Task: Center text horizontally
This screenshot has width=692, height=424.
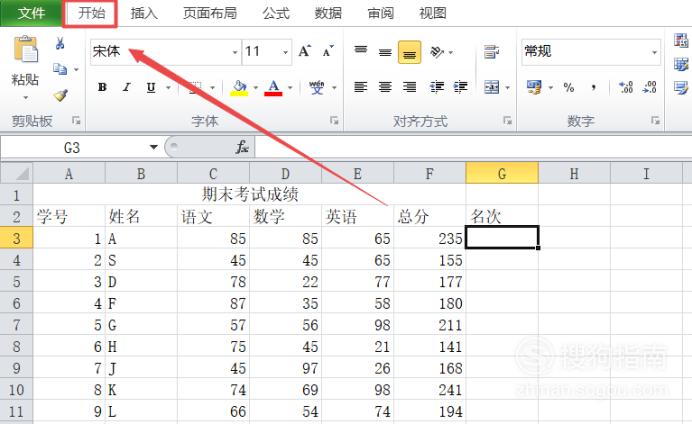Action: pyautogui.click(x=385, y=87)
